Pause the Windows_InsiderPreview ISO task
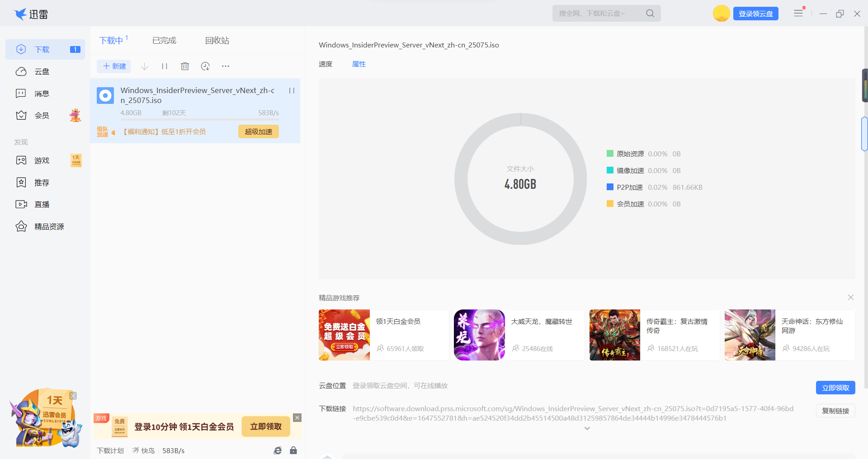This screenshot has height=459, width=868. 292,91
